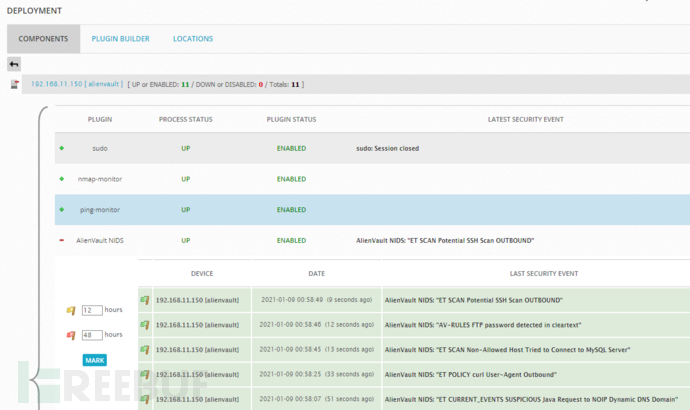Click UP process status for sudo
The image size is (690, 410).
pos(186,149)
